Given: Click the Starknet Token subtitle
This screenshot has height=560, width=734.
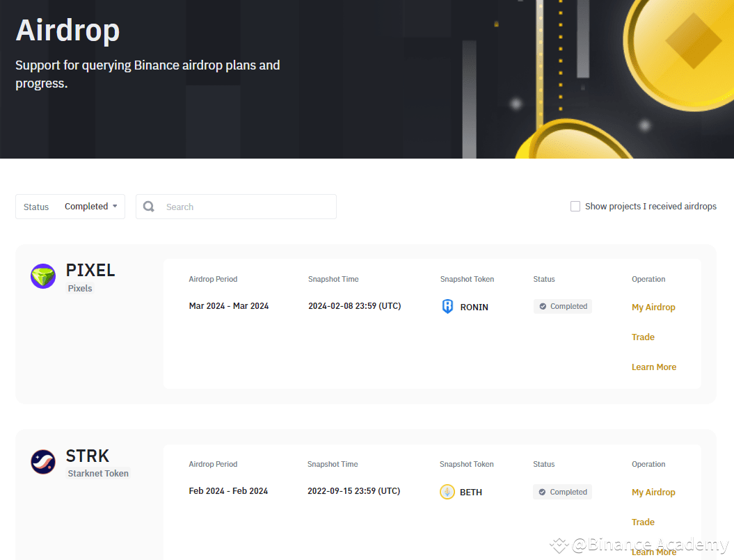Looking at the screenshot, I should click(x=97, y=473).
